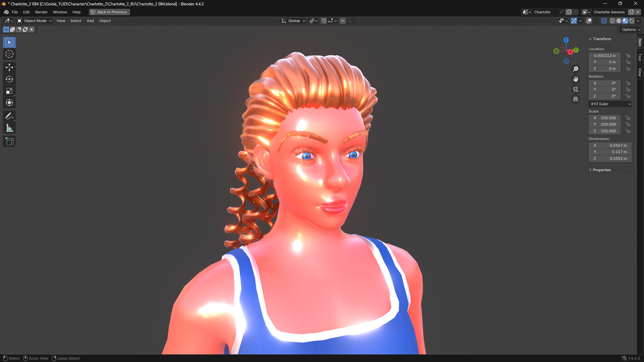The height and width of the screenshot is (362, 644).
Task: Activate the Cursor tool
Action: coord(9,54)
